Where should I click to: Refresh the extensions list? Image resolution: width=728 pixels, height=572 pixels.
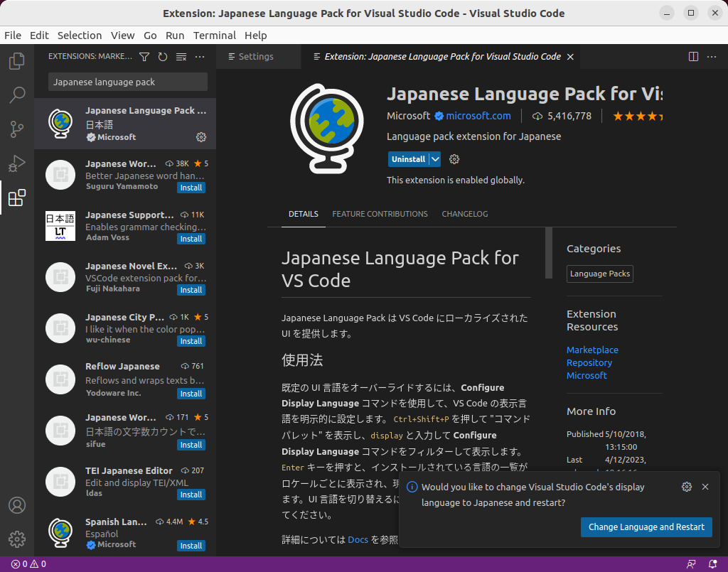point(163,57)
